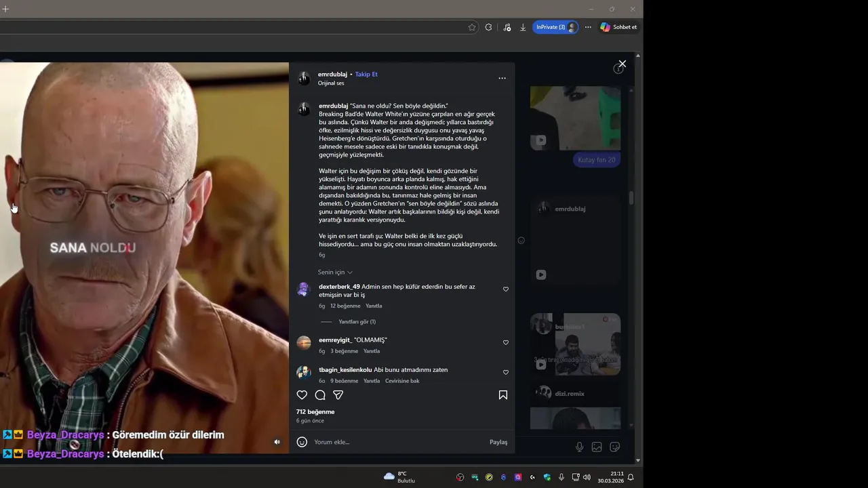This screenshot has height=488, width=868.
Task: Follow emrdublaj via Takip Et
Action: [366, 75]
